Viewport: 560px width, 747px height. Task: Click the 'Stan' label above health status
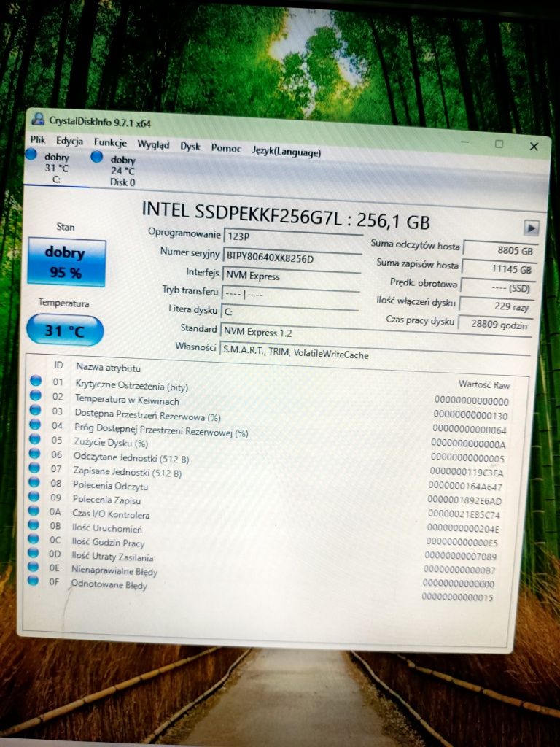click(65, 227)
